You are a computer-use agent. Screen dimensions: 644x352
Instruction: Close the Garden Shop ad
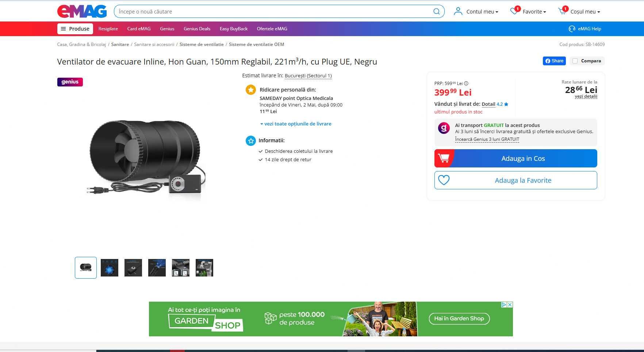pos(510,305)
